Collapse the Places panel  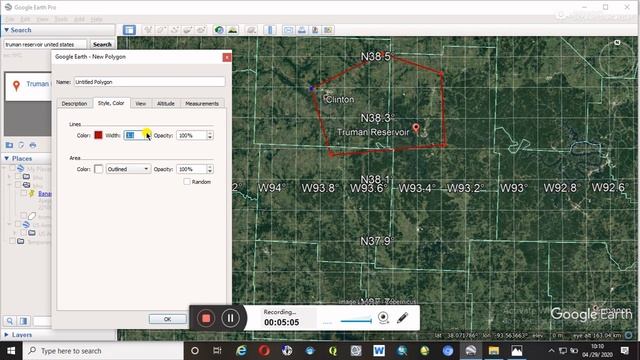7,158
